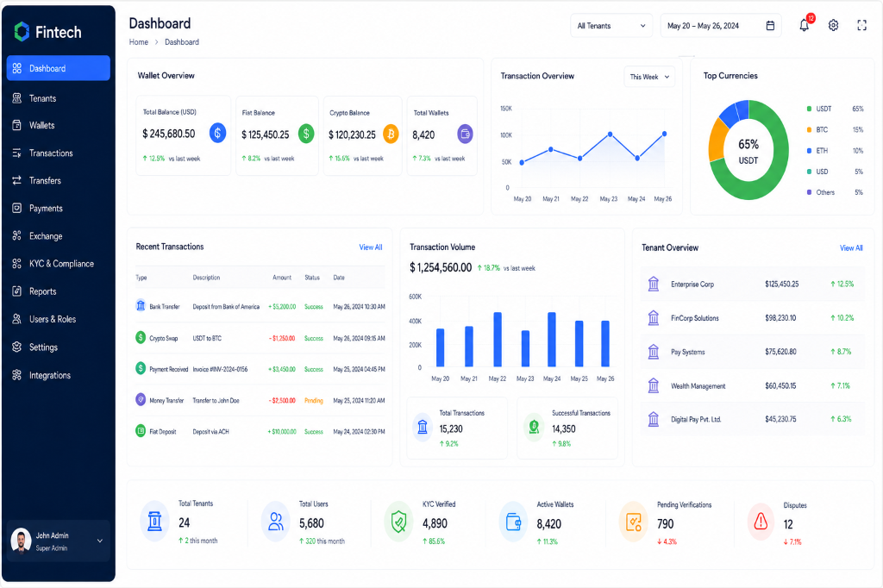Open Tenants in the sidebar
This screenshot has height=588, width=883.
(x=59, y=98)
